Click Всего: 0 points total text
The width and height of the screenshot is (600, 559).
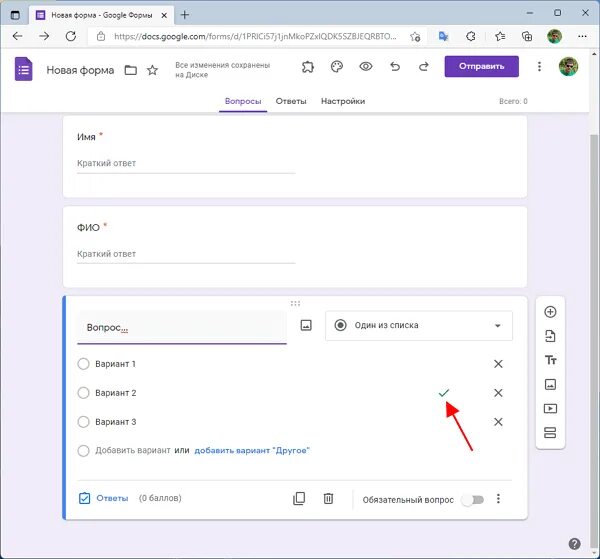tap(513, 101)
